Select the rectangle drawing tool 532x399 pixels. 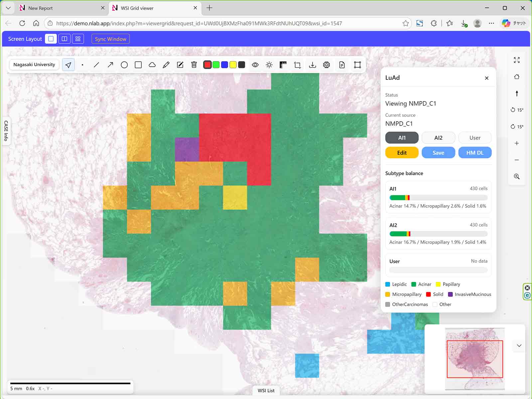[138, 65]
